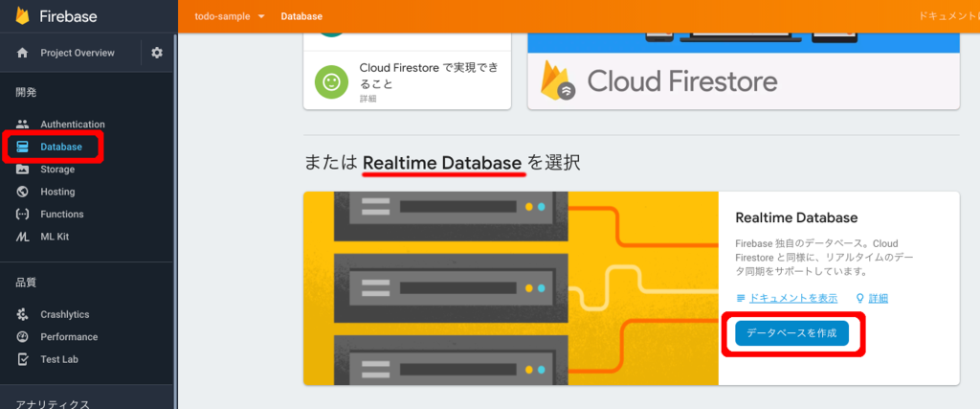This screenshot has width=980, height=409.
Task: Click the Test Lab checklist icon
Action: (23, 359)
